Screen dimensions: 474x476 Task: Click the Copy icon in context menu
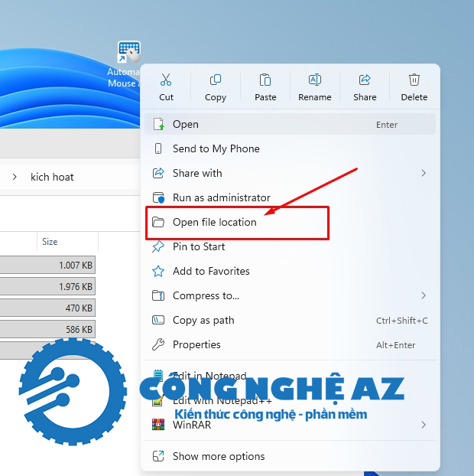click(x=216, y=80)
